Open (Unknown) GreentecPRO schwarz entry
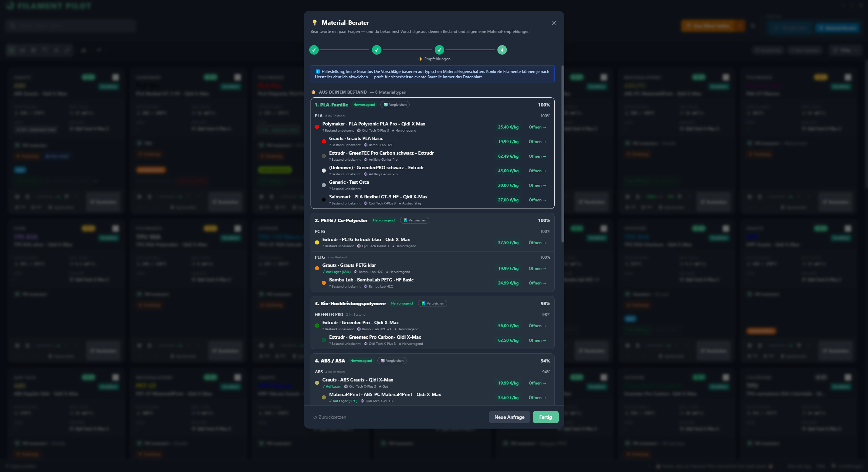 pos(537,171)
